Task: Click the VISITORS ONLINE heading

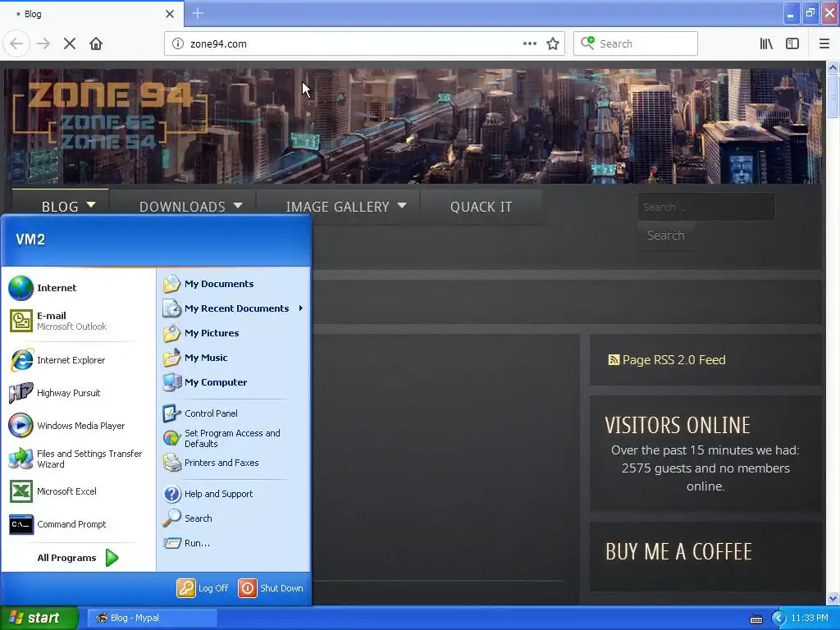Action: 678,426
